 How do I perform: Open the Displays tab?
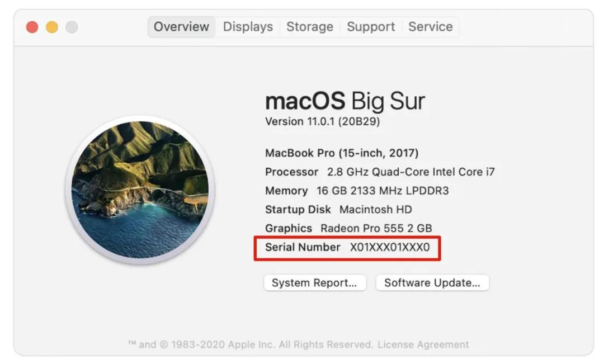[x=248, y=27]
